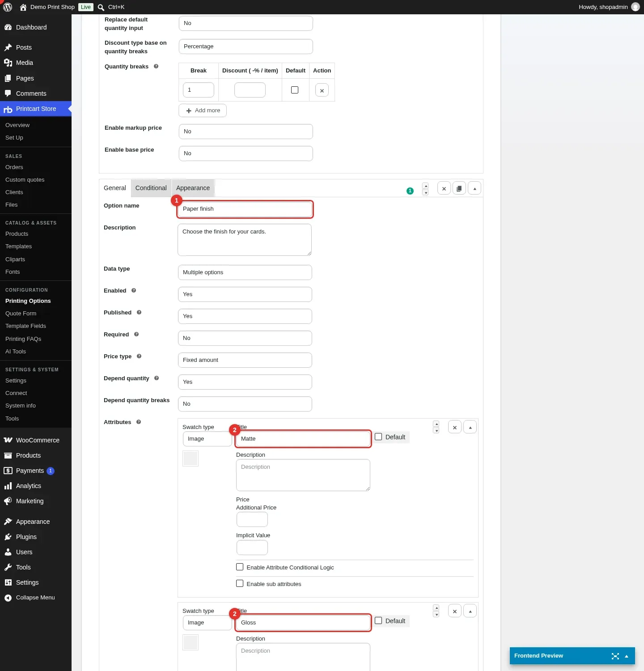The height and width of the screenshot is (671, 644).
Task: Click the Add more button
Action: tap(203, 110)
